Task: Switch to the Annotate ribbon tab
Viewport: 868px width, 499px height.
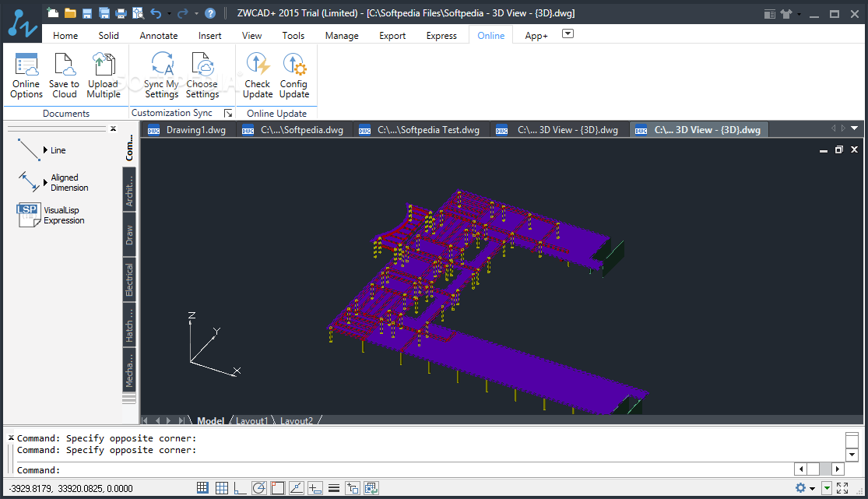Action: 159,36
